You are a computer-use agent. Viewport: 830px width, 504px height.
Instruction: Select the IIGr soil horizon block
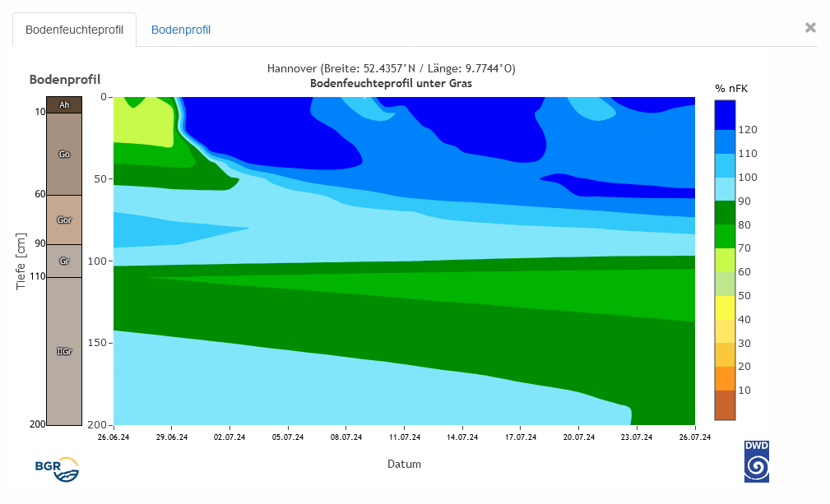[64, 351]
